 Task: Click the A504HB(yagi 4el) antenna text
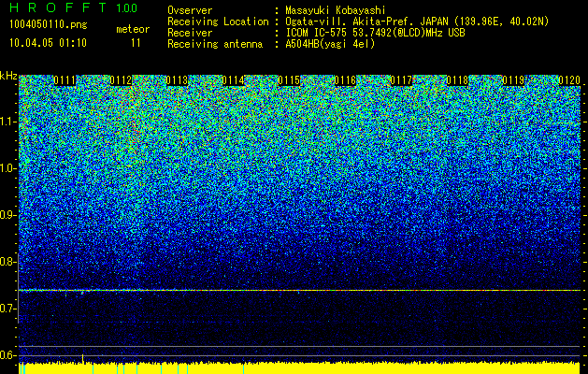click(x=330, y=44)
